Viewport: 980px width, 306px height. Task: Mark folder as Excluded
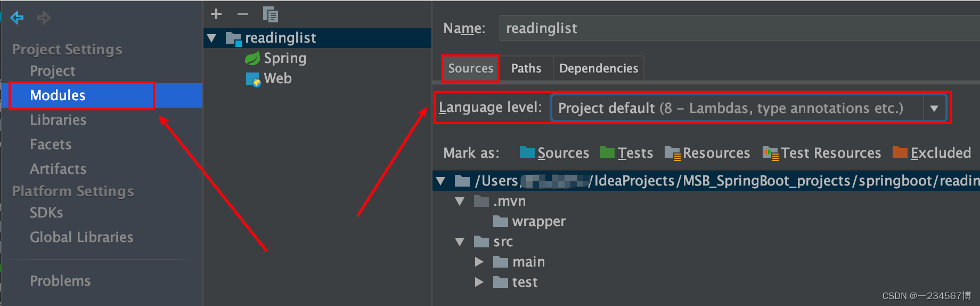(932, 153)
